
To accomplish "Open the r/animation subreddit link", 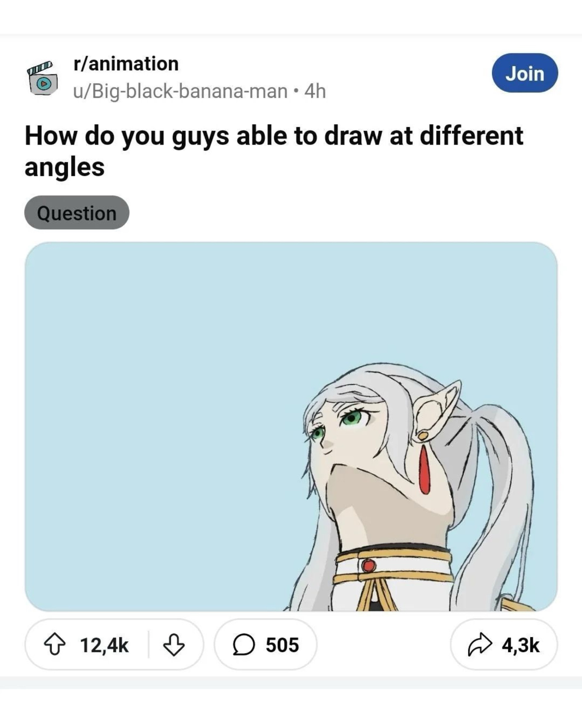I will (x=126, y=64).
